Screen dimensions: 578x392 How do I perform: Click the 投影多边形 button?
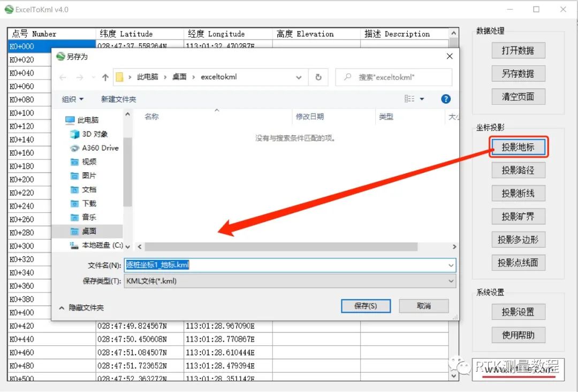(x=518, y=240)
